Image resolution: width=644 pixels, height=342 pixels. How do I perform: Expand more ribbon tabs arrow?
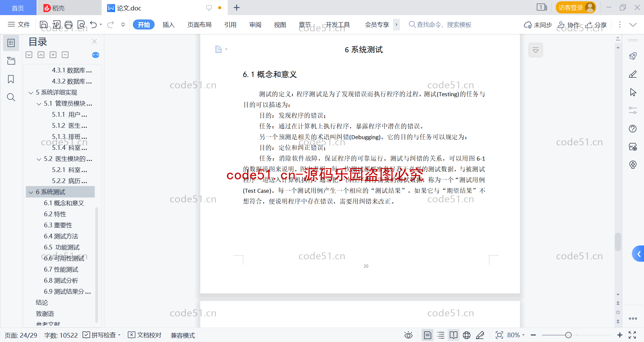396,24
